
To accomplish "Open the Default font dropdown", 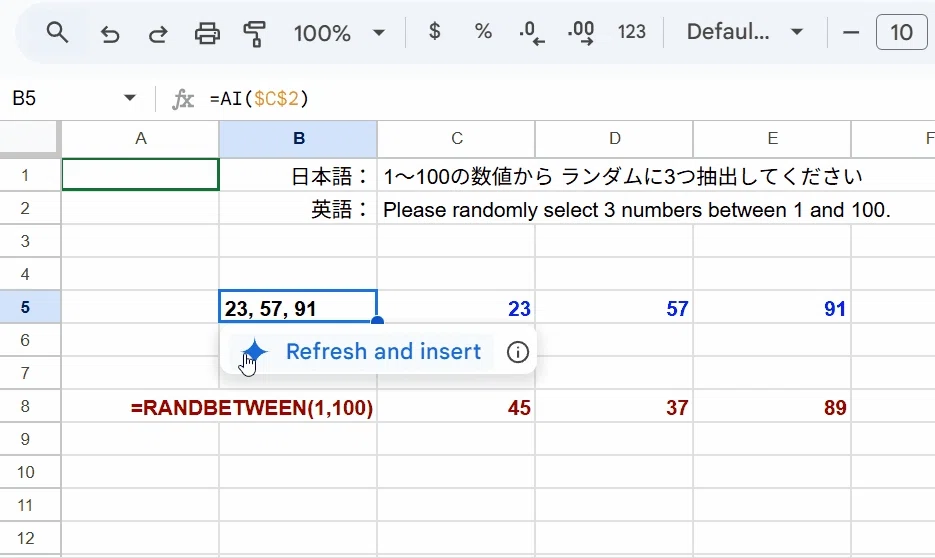I will coord(745,32).
